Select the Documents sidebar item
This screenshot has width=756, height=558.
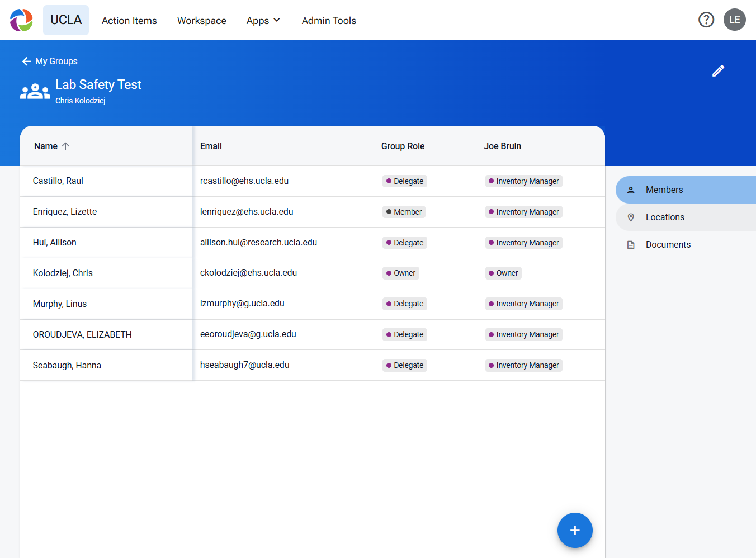(686, 245)
